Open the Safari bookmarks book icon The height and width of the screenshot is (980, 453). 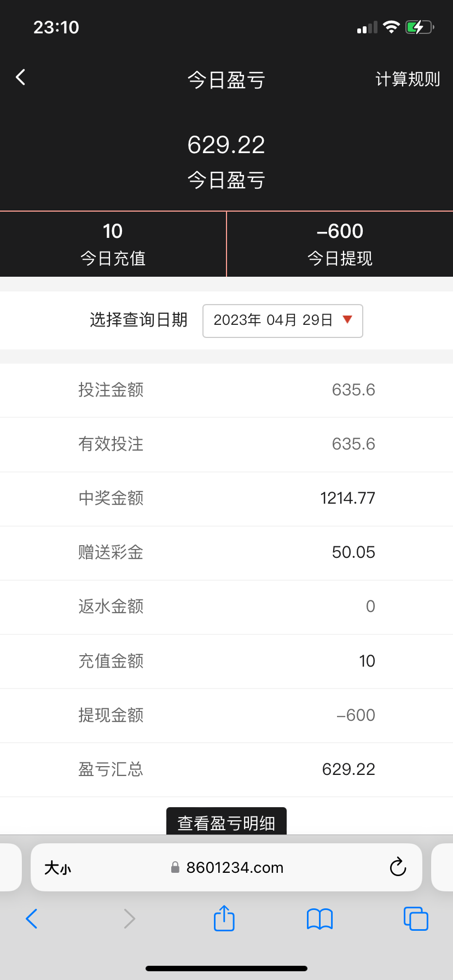(320, 919)
